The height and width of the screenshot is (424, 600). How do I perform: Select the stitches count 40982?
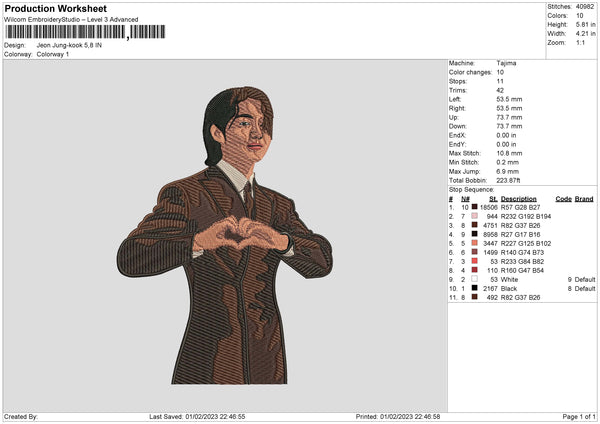(585, 7)
